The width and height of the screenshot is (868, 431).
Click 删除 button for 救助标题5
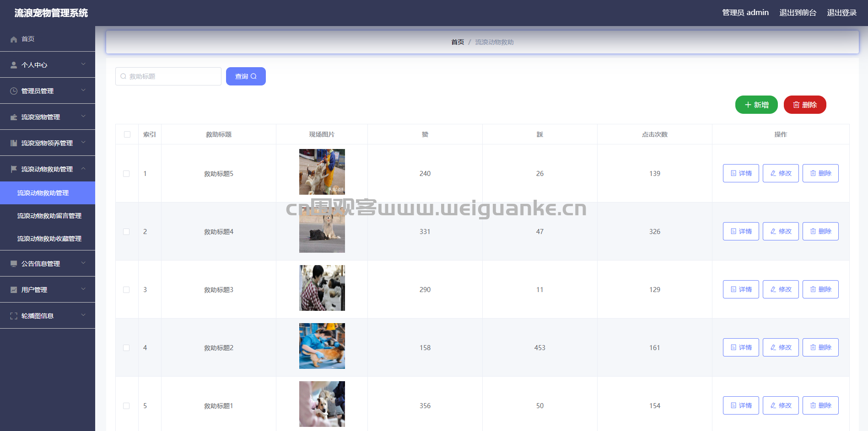click(x=820, y=173)
